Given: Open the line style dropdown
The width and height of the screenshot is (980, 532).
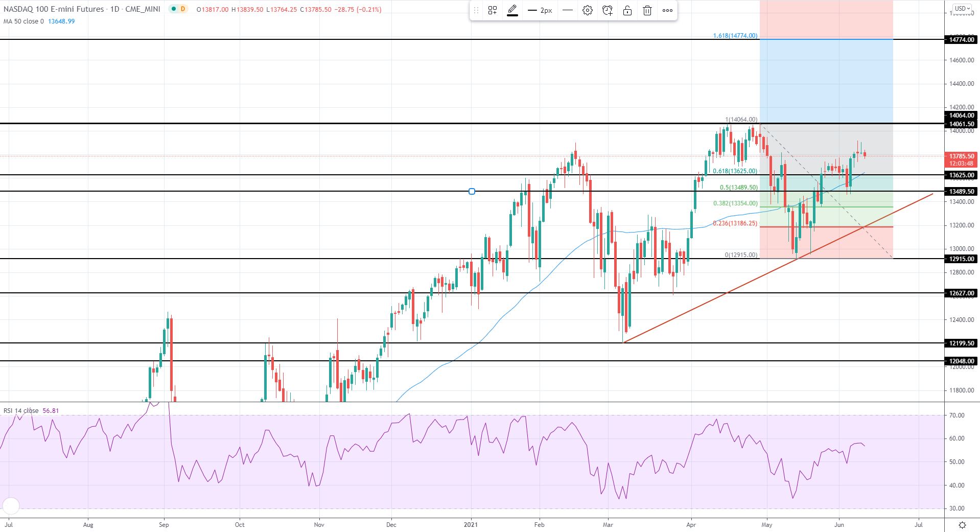Looking at the screenshot, I should (567, 10).
